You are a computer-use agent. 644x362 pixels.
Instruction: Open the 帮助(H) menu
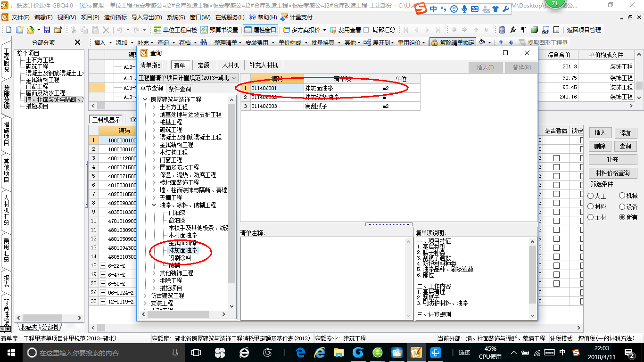coord(264,17)
